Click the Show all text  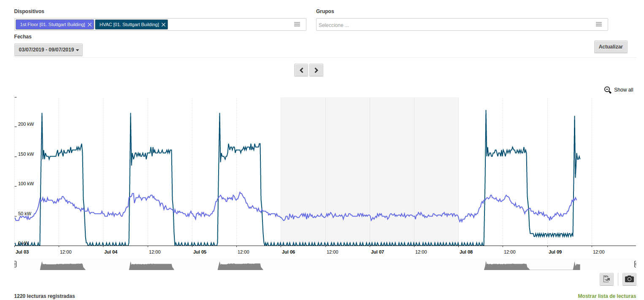(624, 90)
